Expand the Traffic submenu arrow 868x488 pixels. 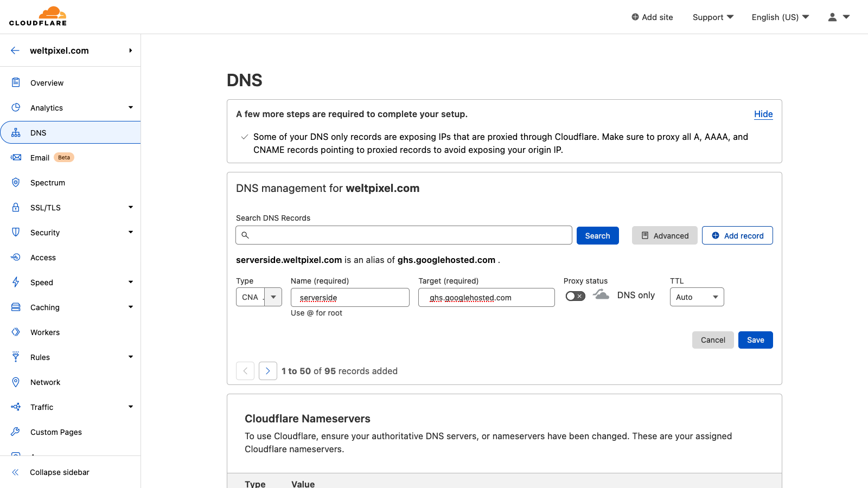tap(130, 407)
